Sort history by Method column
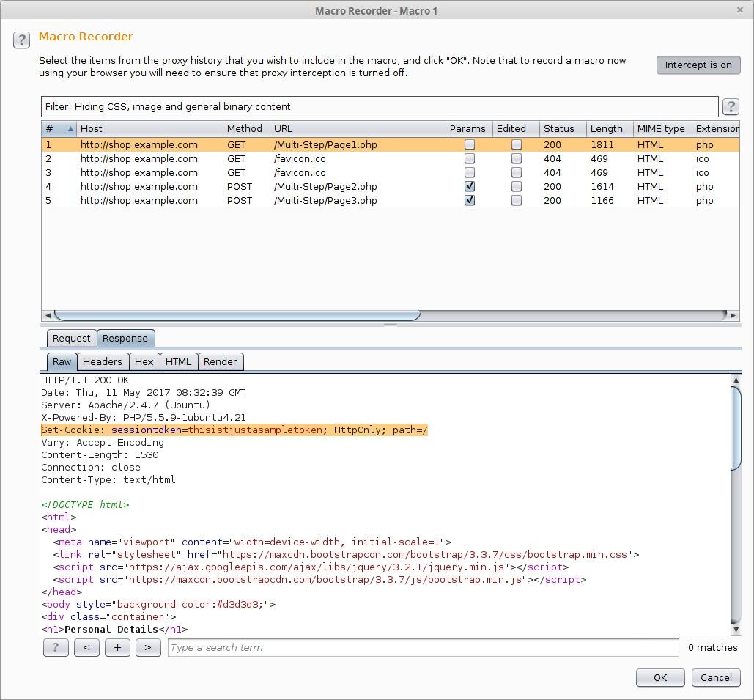 [x=247, y=128]
